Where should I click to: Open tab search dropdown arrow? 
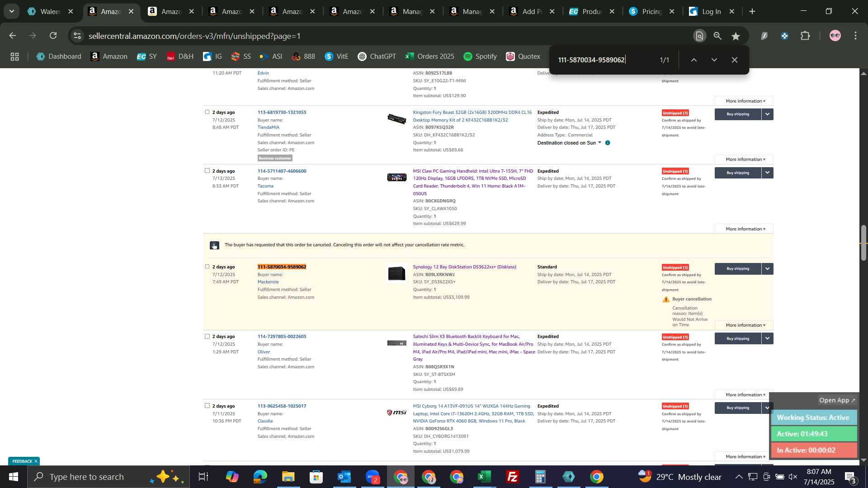tap(12, 11)
